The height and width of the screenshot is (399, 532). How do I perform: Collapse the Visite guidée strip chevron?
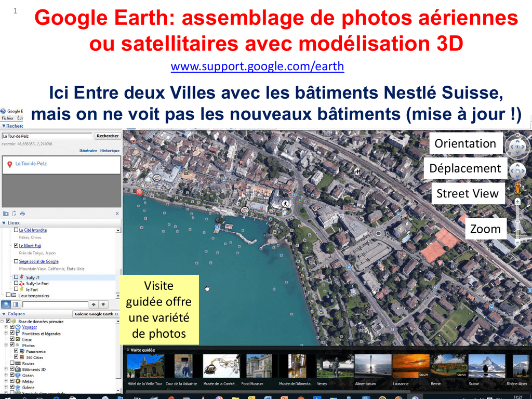pos(128,350)
